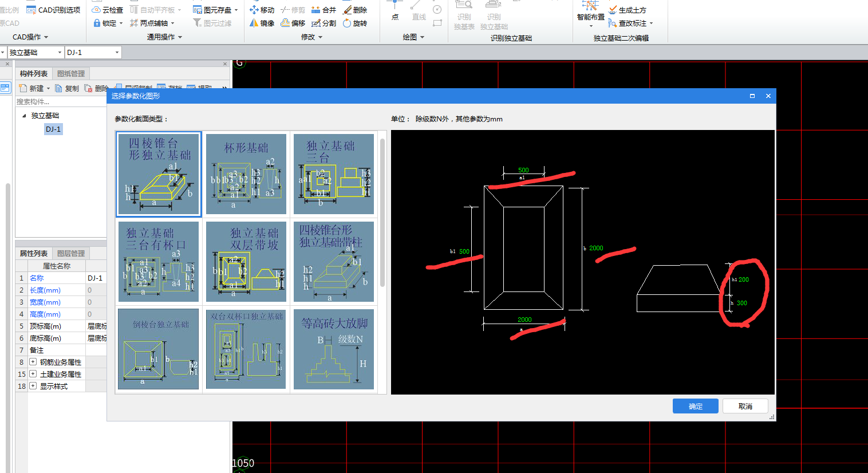868x473 pixels.
Task: Edit b value 2000 in diagram
Action: pos(596,248)
